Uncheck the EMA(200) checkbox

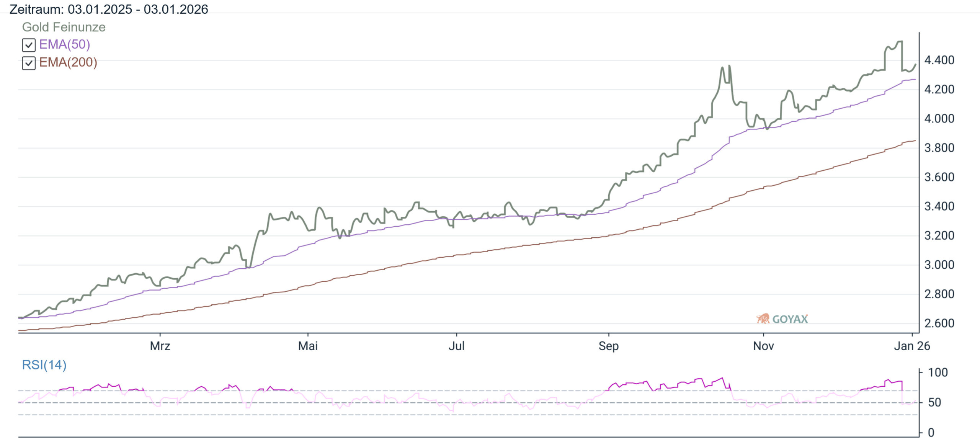29,63
